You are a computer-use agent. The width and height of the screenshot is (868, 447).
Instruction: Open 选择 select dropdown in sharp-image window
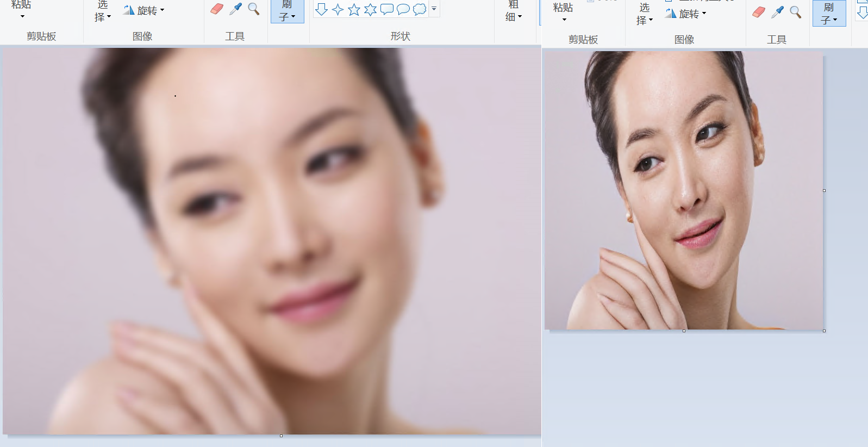(645, 14)
